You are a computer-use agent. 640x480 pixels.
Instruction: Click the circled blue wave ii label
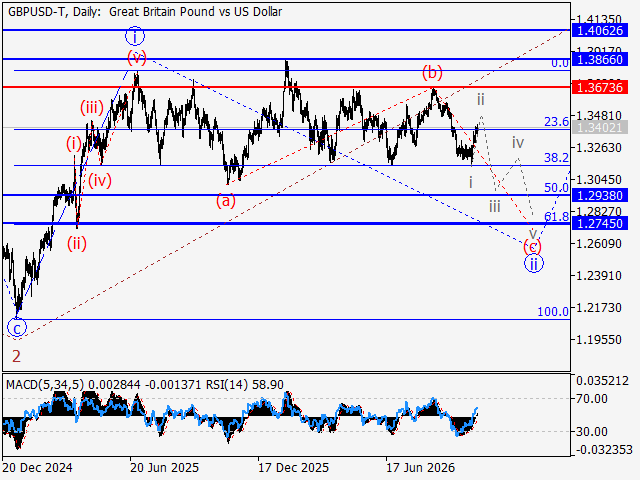(x=534, y=264)
